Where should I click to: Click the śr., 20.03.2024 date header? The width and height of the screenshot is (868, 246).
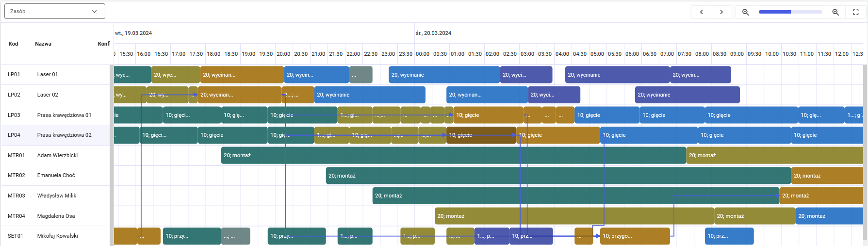[x=433, y=33]
